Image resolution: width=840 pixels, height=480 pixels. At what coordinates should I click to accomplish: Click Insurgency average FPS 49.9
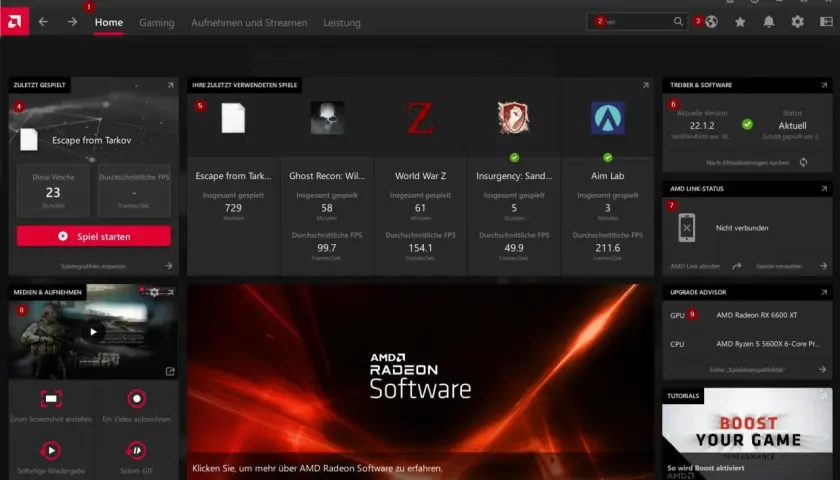click(514, 248)
